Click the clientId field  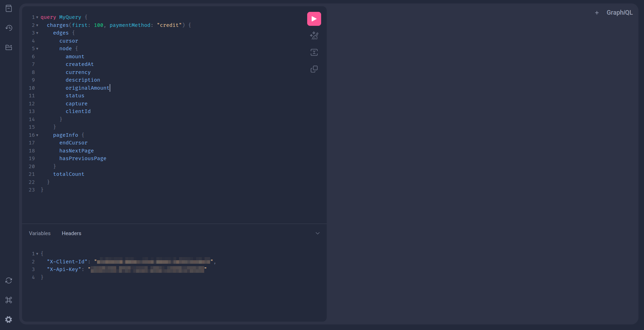78,111
